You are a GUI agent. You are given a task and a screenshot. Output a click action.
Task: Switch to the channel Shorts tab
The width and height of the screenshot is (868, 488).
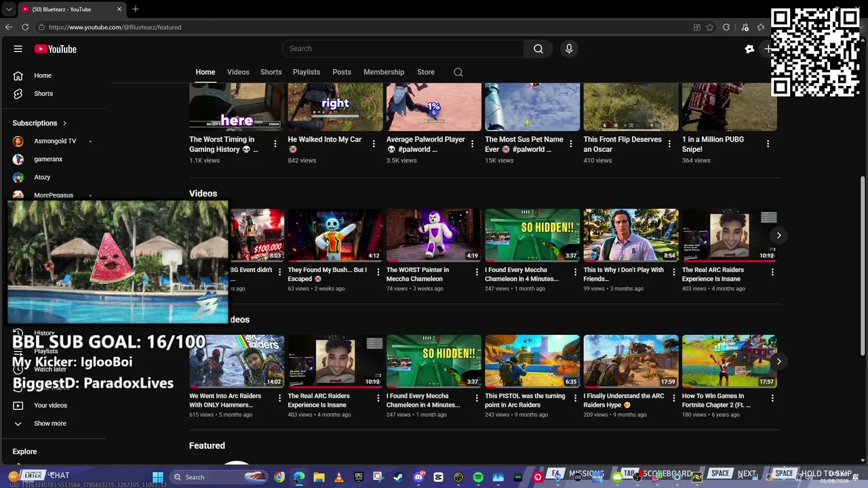(271, 72)
